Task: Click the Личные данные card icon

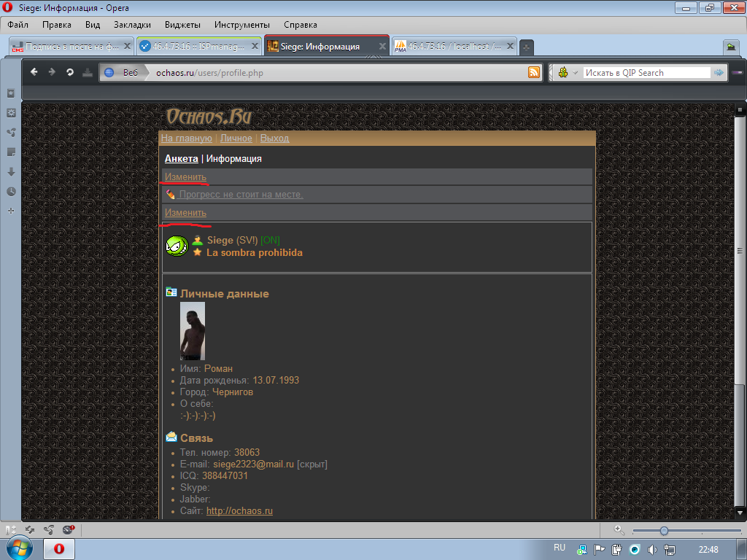Action: [x=171, y=292]
